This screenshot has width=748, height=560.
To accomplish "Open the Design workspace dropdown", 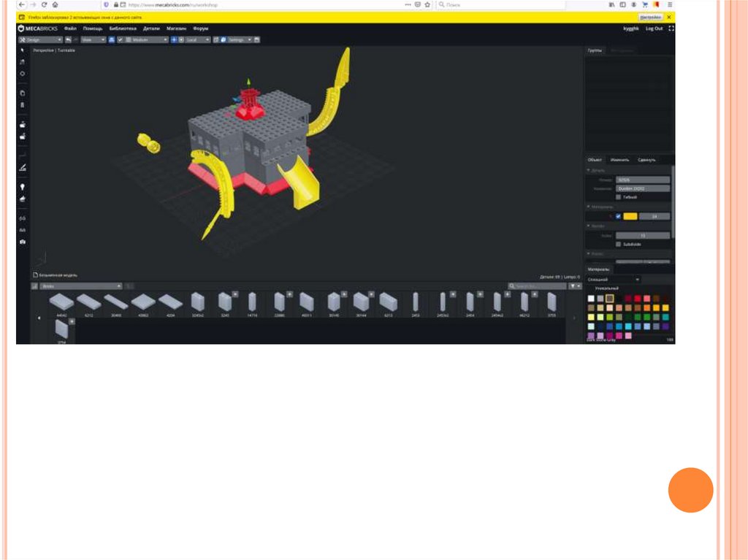I will [41, 39].
